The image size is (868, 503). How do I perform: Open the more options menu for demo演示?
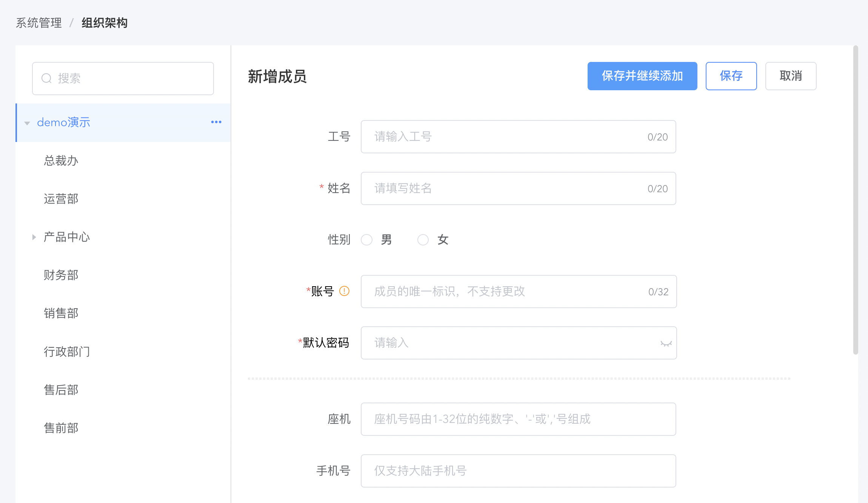click(216, 122)
